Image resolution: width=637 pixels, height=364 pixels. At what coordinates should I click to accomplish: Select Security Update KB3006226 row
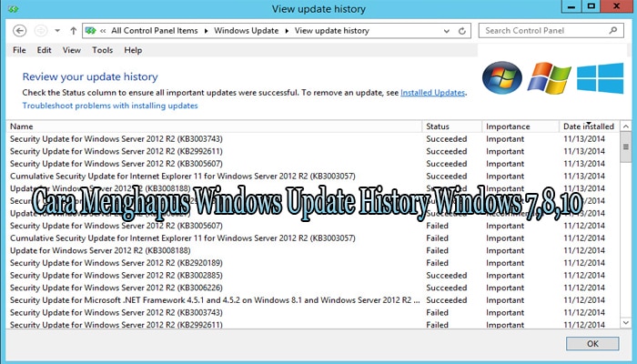click(313, 288)
